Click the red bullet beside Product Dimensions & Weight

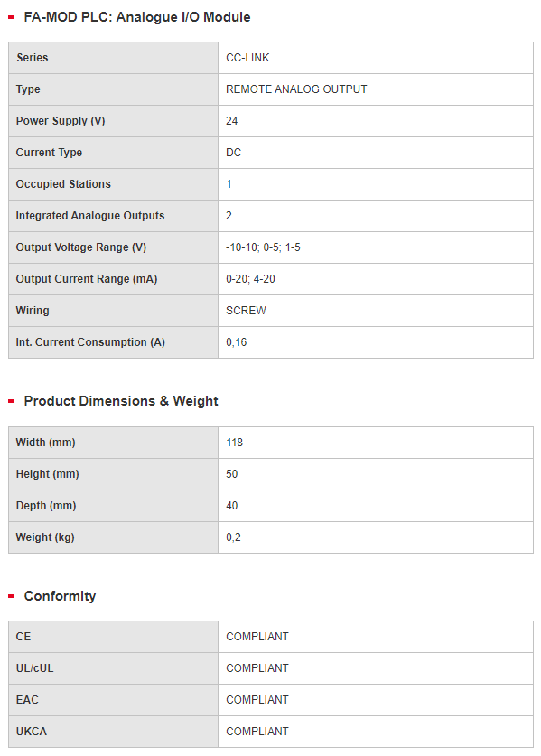(x=11, y=401)
